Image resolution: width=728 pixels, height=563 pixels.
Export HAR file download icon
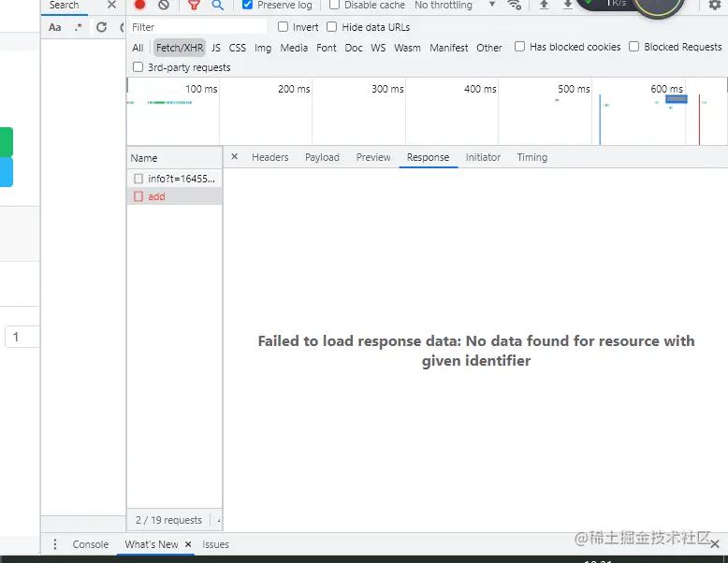567,5
